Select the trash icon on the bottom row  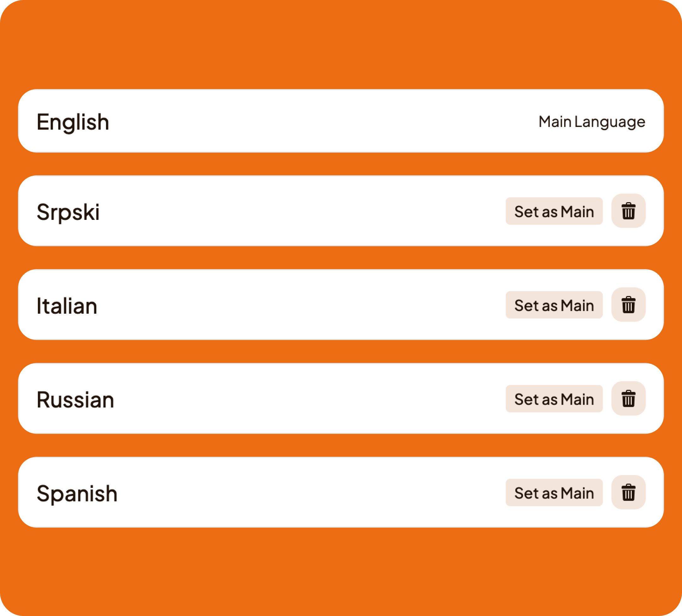[629, 493]
